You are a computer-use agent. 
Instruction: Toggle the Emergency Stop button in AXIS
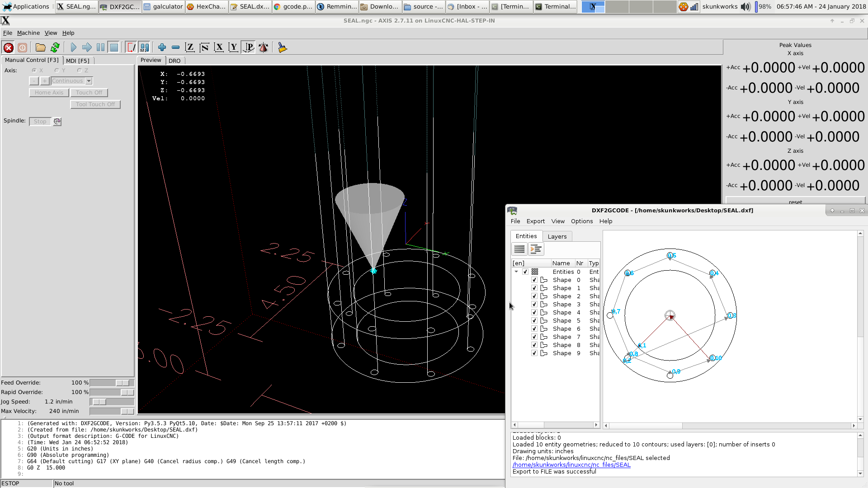tap(8, 47)
